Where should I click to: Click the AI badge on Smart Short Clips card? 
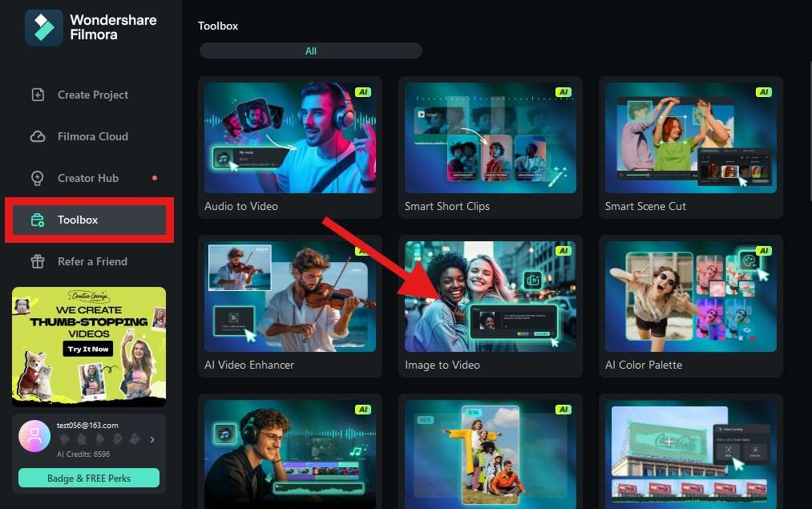564,92
